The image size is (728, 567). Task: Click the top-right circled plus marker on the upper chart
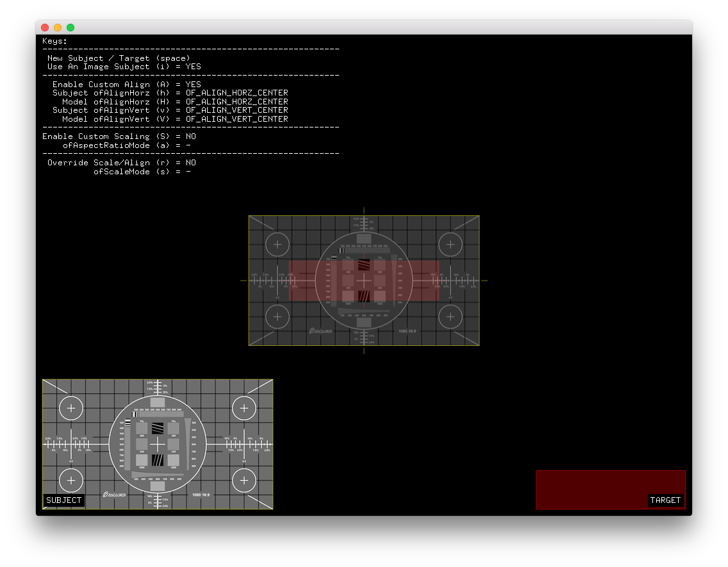pyautogui.click(x=450, y=244)
